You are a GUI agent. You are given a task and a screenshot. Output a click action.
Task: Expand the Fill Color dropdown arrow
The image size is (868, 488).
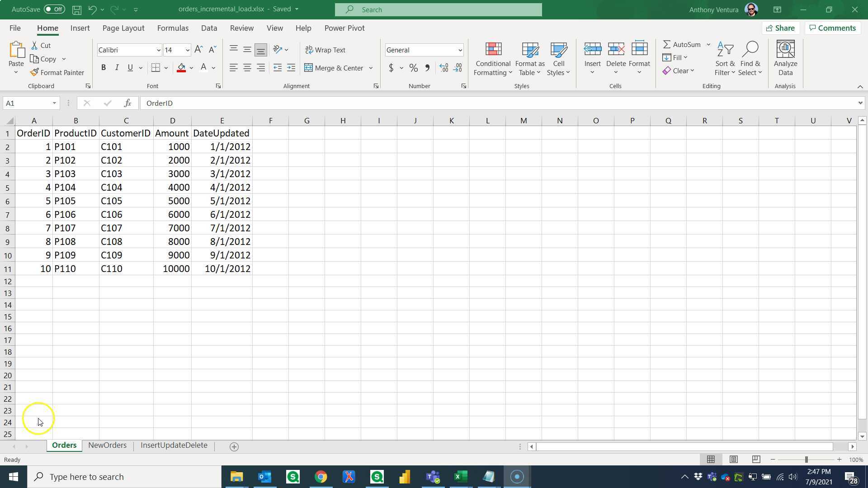pos(191,68)
